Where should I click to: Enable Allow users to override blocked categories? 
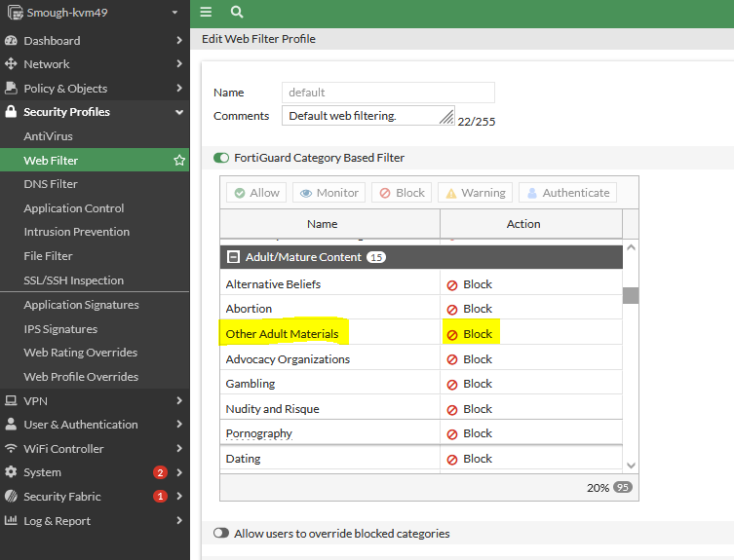click(x=221, y=534)
